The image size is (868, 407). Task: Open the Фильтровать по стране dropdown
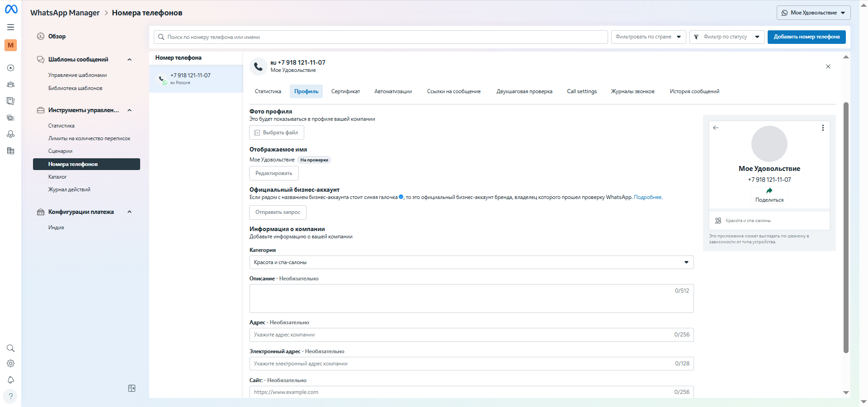pyautogui.click(x=648, y=37)
